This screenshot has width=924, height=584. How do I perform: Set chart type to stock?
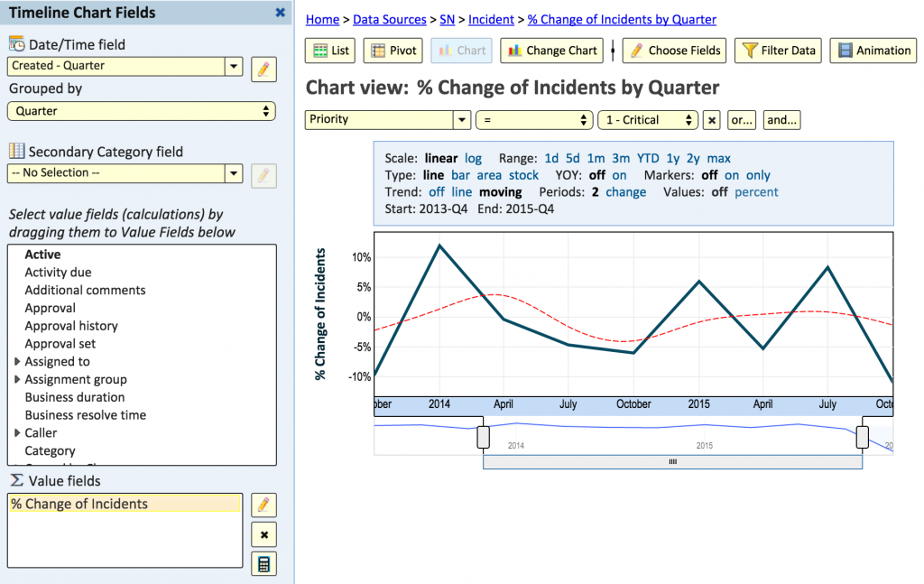coord(524,175)
